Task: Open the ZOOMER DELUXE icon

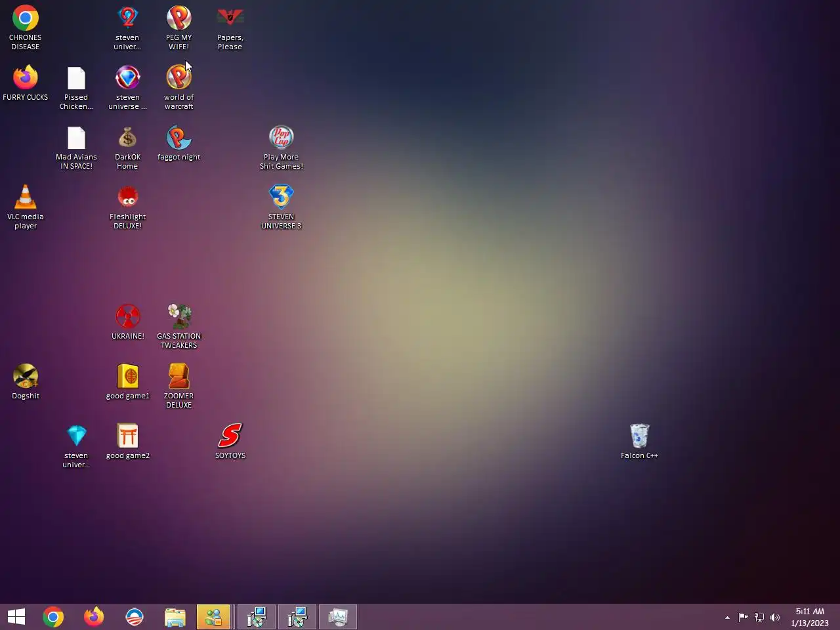Action: (178, 387)
